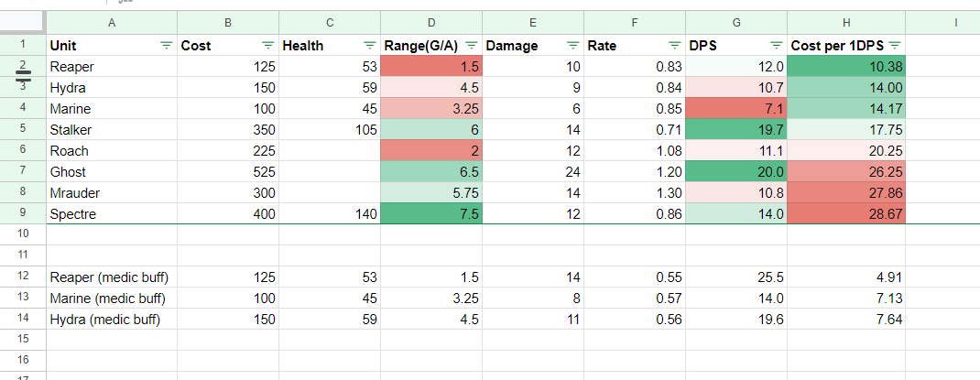Viewport: 980px width, 380px height.
Task: Open the Health column filter
Action: click(369, 45)
